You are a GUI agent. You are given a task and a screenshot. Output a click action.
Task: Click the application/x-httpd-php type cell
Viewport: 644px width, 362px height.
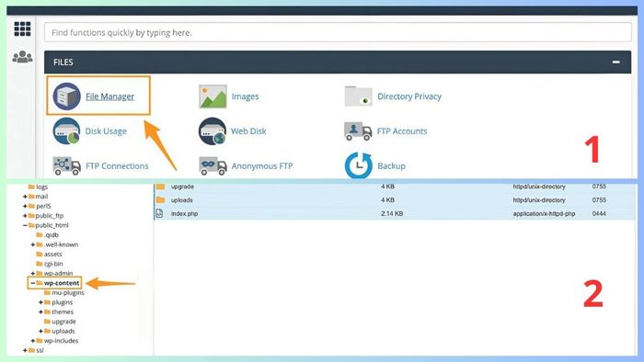tap(544, 213)
